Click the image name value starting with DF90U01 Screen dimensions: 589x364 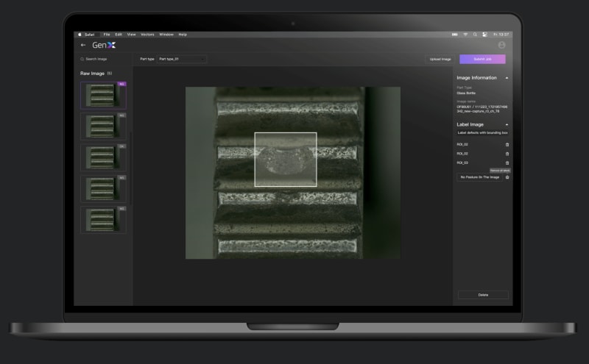[482, 109]
